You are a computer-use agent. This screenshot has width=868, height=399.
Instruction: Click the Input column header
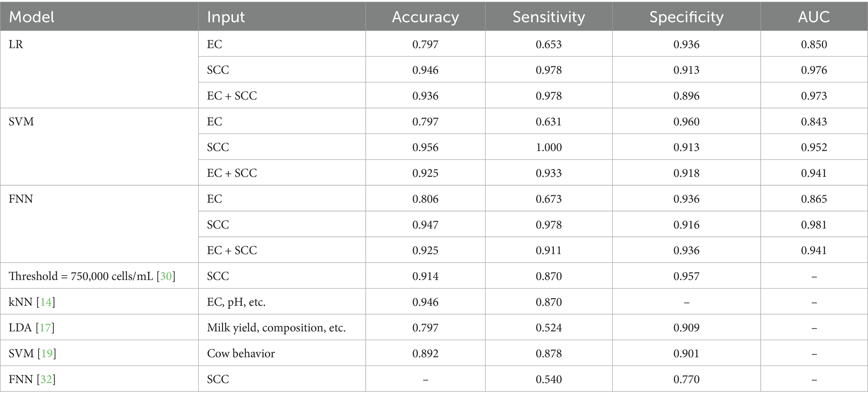[226, 17]
